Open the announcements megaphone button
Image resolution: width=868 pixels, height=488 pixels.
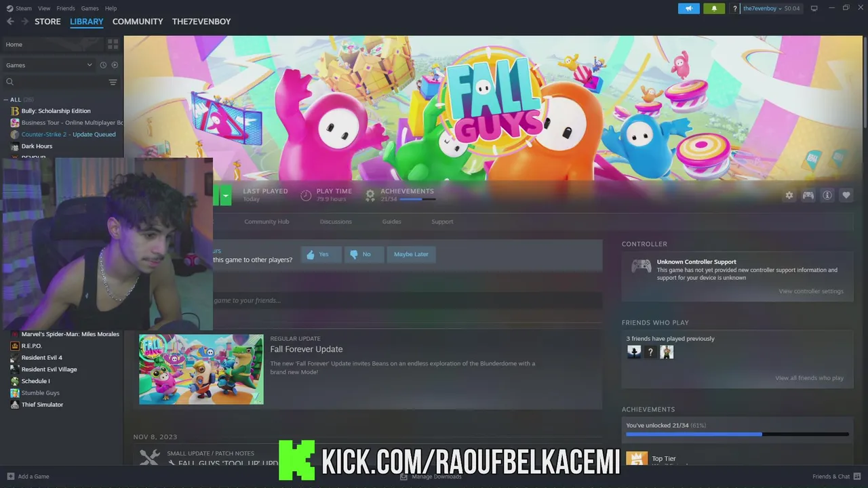point(688,8)
